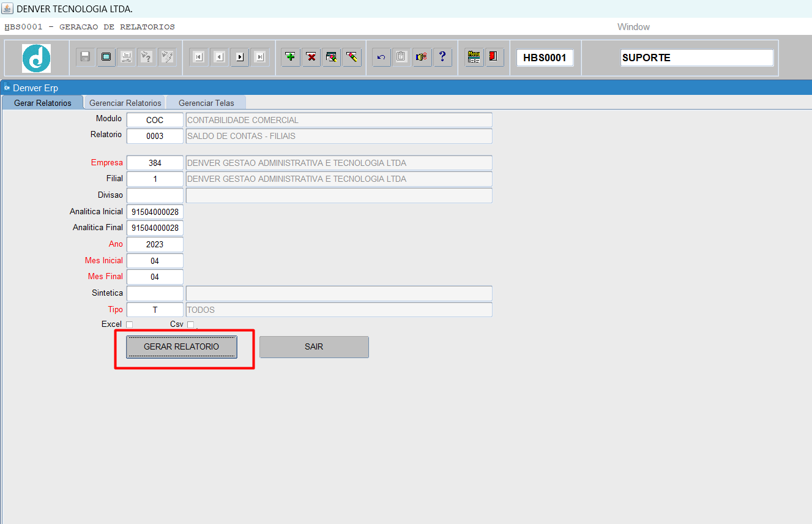Click the empty Sintetica code field
The width and height of the screenshot is (812, 524).
click(x=155, y=293)
